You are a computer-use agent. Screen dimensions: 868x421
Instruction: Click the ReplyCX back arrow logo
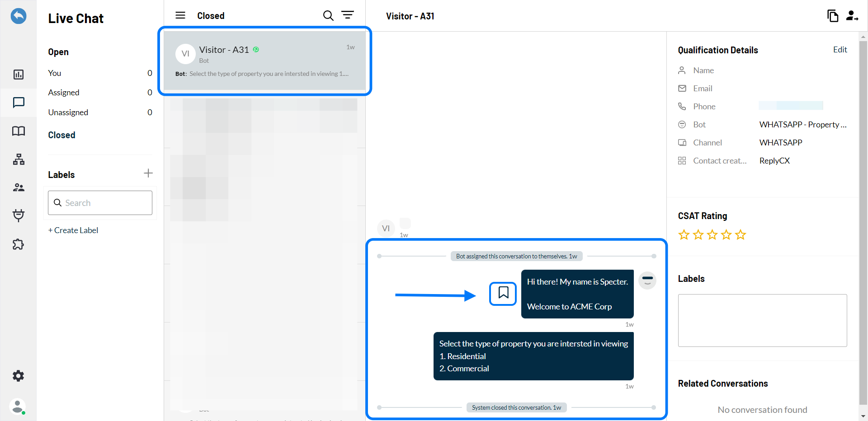tap(19, 16)
